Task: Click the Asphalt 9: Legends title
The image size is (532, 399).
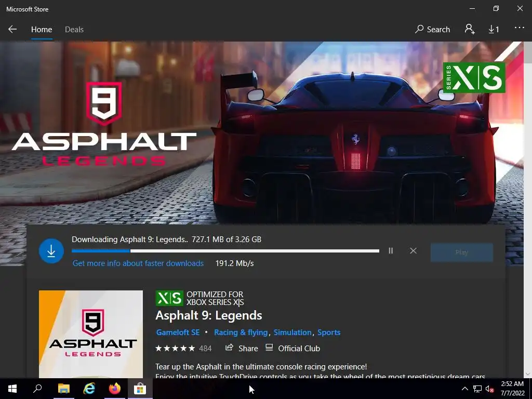Action: click(x=209, y=315)
